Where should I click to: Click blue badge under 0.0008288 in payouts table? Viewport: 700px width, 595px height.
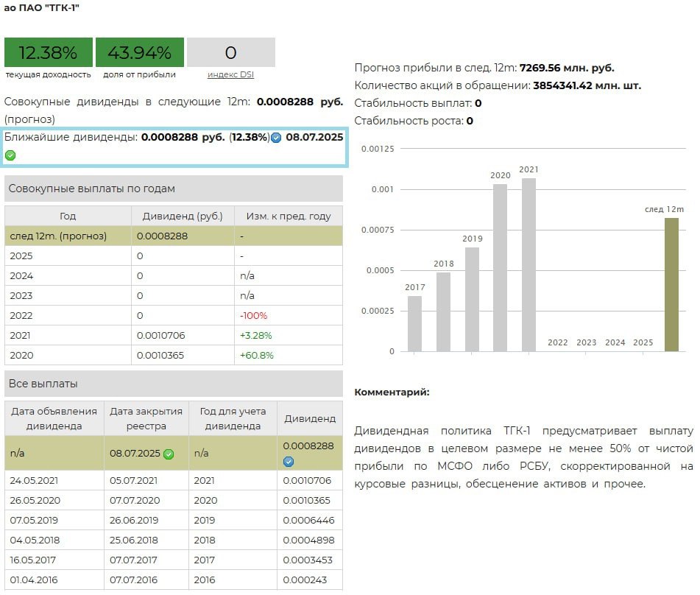[x=289, y=462]
